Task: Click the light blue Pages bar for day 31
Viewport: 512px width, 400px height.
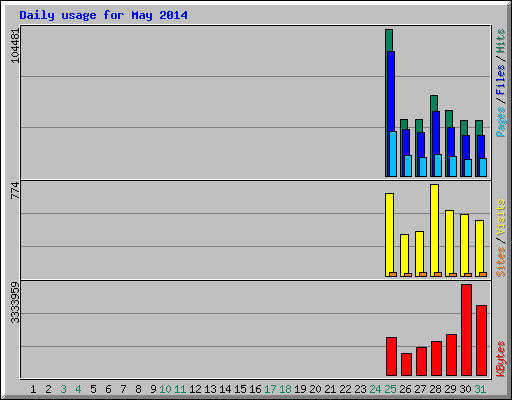Action: 483,167
